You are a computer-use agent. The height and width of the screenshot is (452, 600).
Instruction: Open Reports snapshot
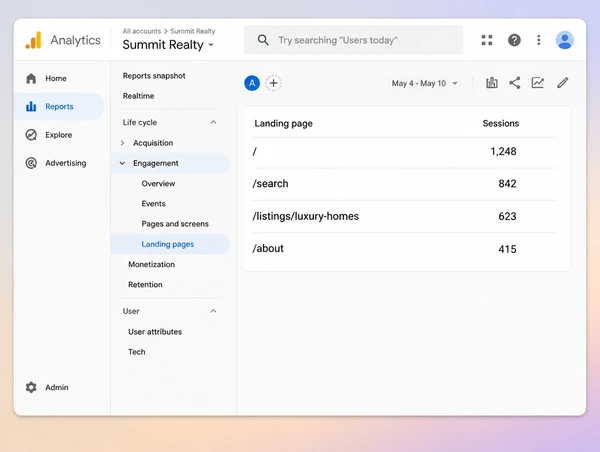154,76
